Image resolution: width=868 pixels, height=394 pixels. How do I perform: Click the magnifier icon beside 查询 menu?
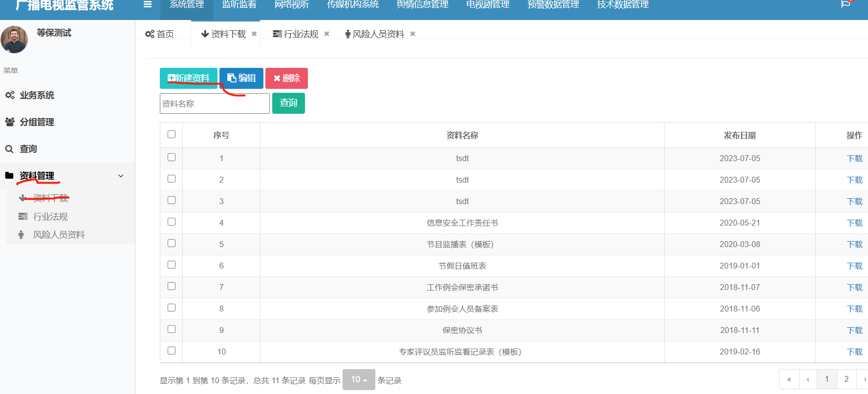9,149
